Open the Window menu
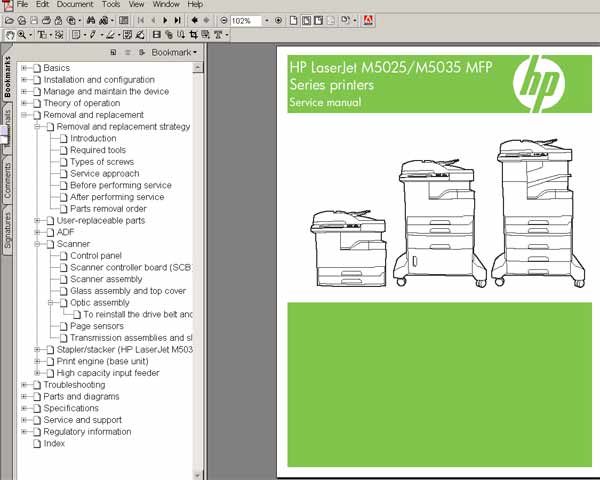 click(x=166, y=4)
